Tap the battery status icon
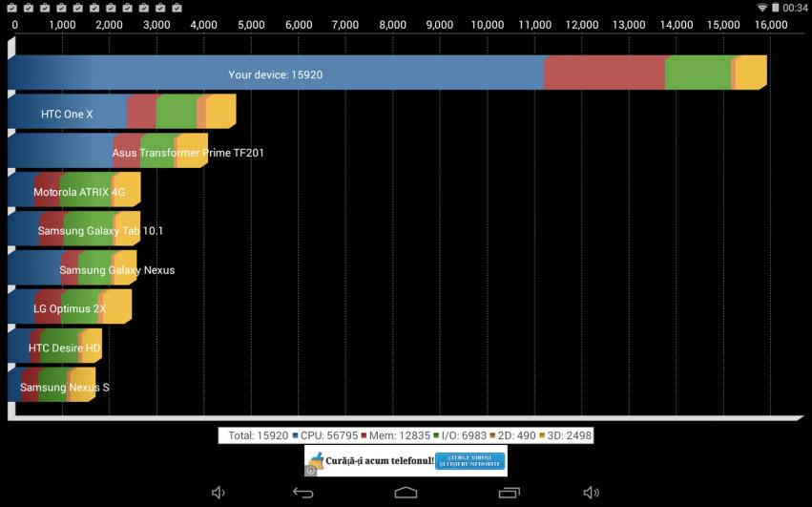 point(775,8)
